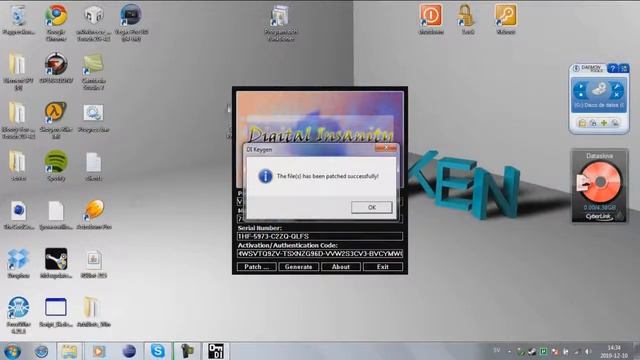
Task: Click the Activation/Authentication Code field
Action: tap(320, 253)
